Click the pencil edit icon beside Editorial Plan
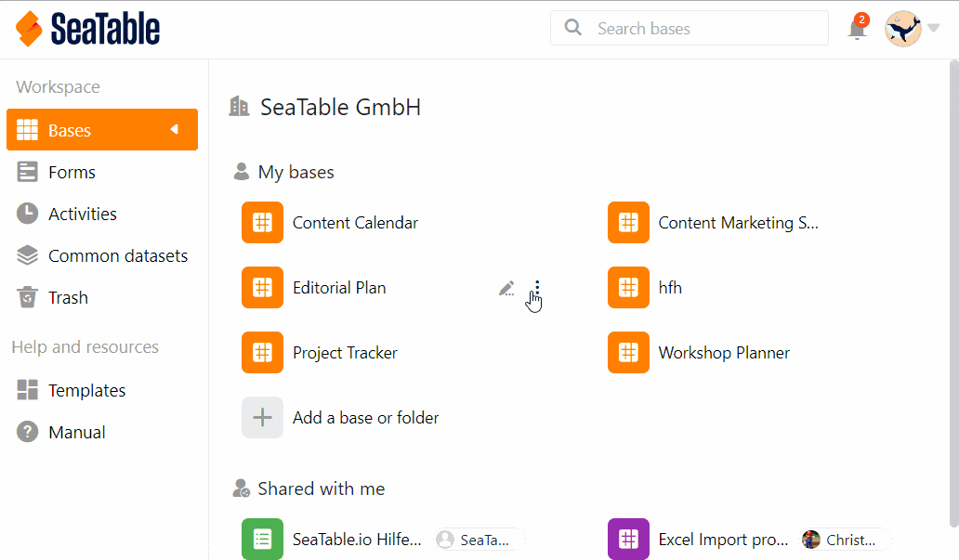 (x=506, y=288)
